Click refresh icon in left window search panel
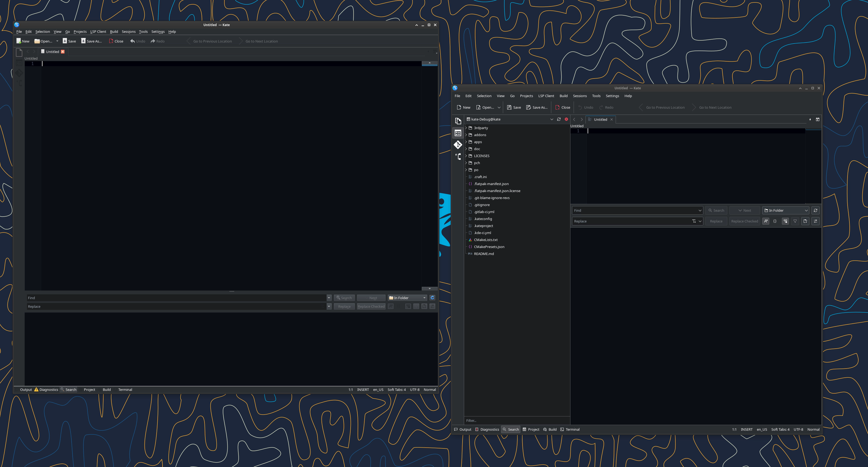Screen dimensions: 868x467 [x=432, y=298]
